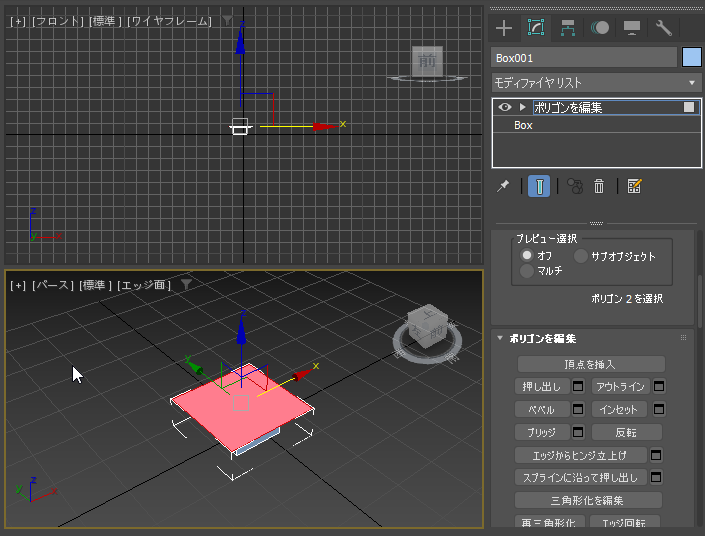The image size is (705, 536).
Task: Open 押し出し settings box icon
Action: 578,386
